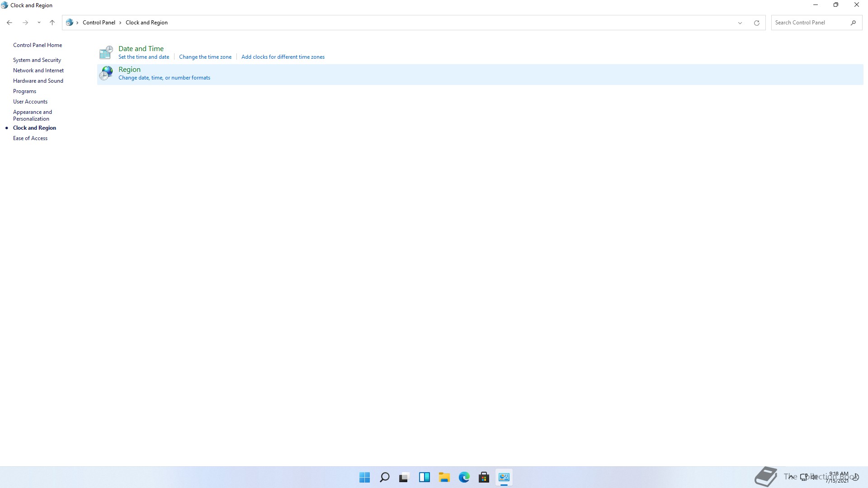Open address bar history dropdown
Viewport: 868px width, 488px height.
740,23
